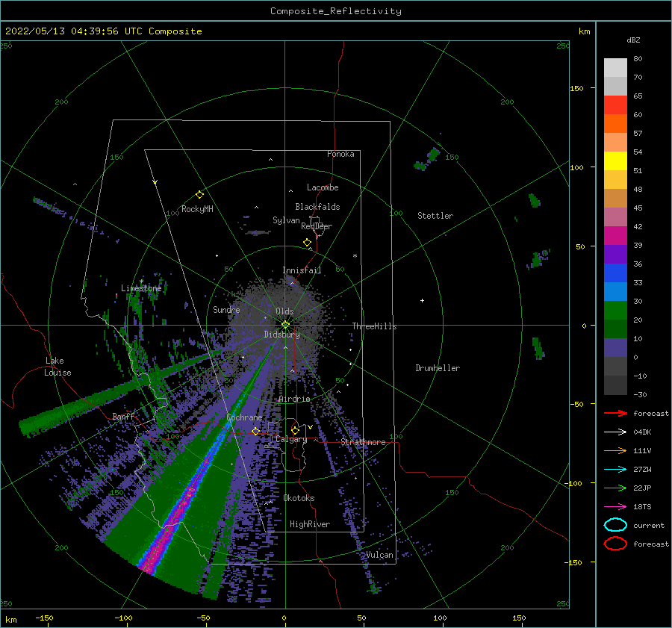Screen dimensions: 672x628
Task: Click the Sundre label
Action: (x=226, y=309)
